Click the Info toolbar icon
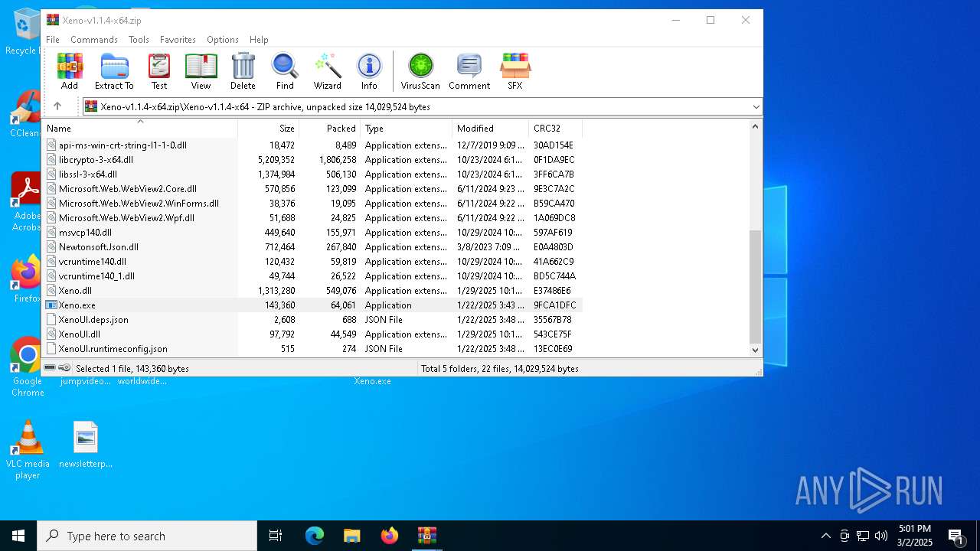This screenshot has height=551, width=980. click(x=369, y=71)
